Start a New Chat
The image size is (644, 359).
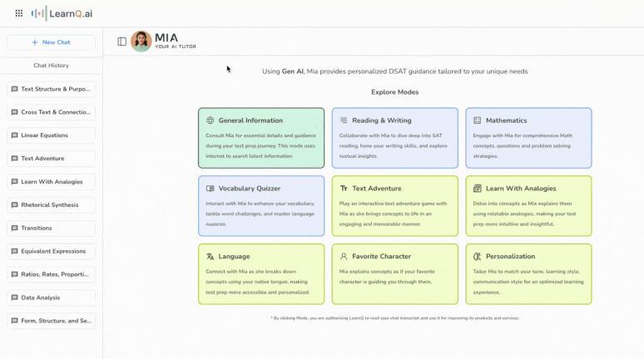(51, 42)
